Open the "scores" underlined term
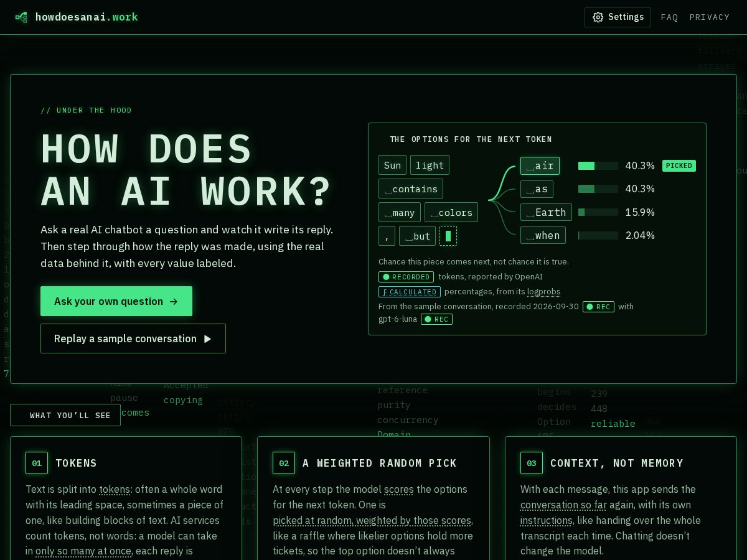 (399, 490)
